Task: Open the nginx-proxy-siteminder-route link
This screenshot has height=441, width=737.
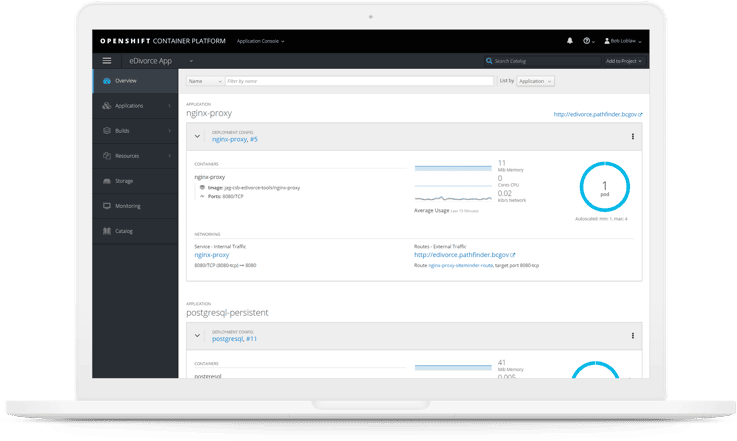Action: click(x=461, y=266)
